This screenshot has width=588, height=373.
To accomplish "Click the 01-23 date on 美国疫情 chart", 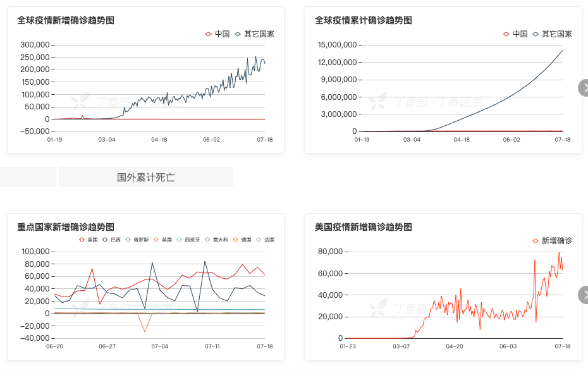I will coord(348,346).
